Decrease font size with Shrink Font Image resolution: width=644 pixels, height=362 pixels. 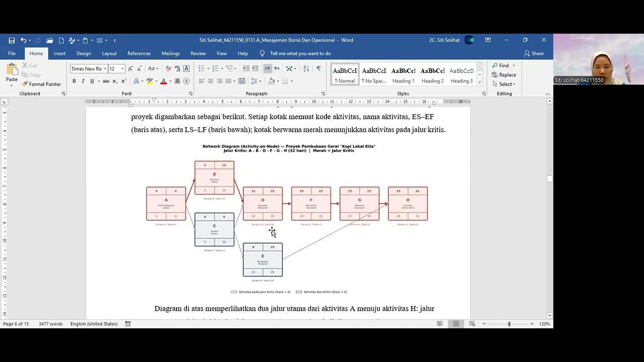pos(139,68)
